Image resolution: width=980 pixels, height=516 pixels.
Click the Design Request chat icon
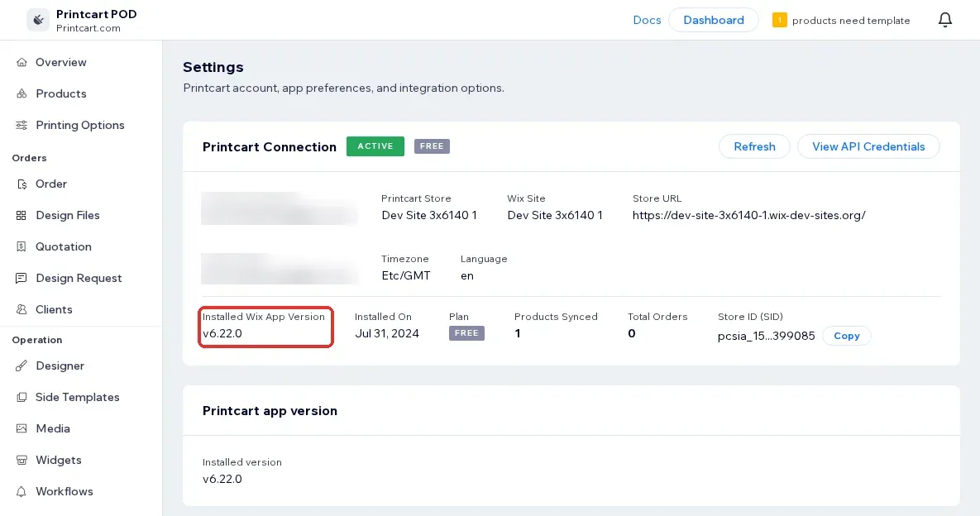[x=22, y=278]
